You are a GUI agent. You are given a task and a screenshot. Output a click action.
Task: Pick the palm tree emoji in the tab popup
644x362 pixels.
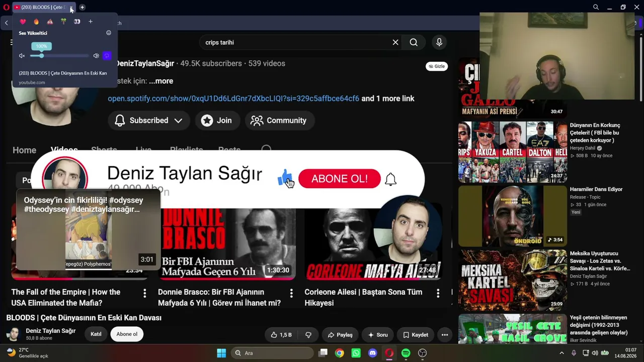point(63,22)
